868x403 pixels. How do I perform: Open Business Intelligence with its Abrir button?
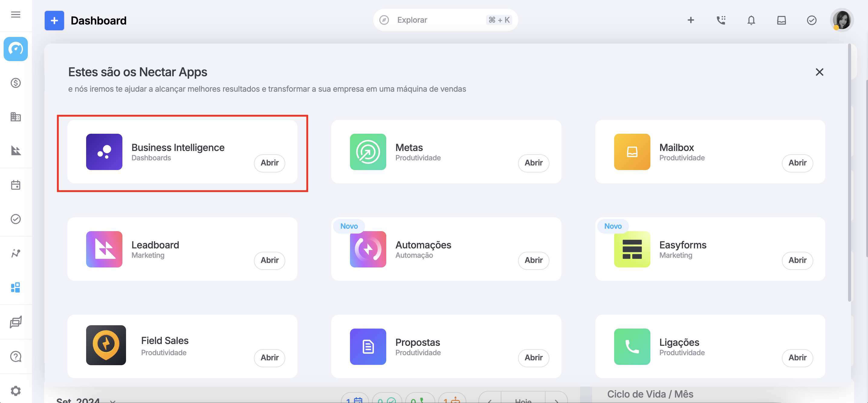click(x=270, y=163)
